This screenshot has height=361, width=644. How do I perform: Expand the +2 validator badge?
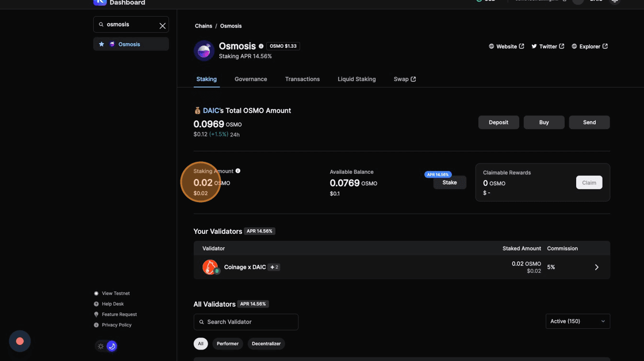[x=274, y=267]
